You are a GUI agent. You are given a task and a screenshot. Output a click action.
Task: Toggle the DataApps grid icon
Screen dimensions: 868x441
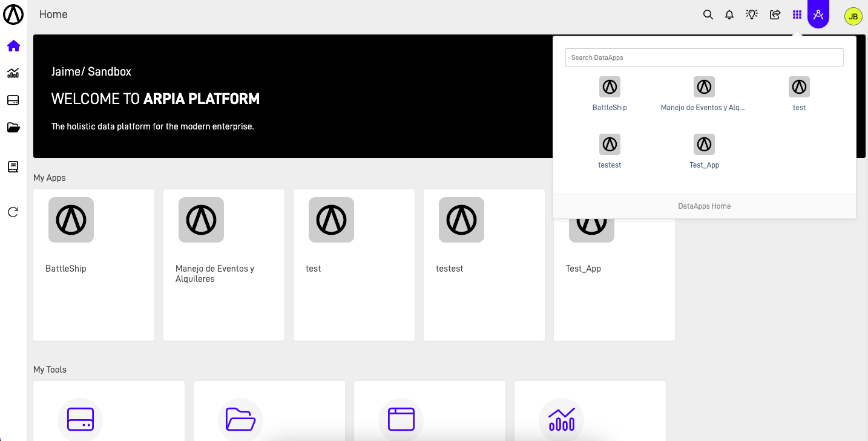(x=797, y=15)
